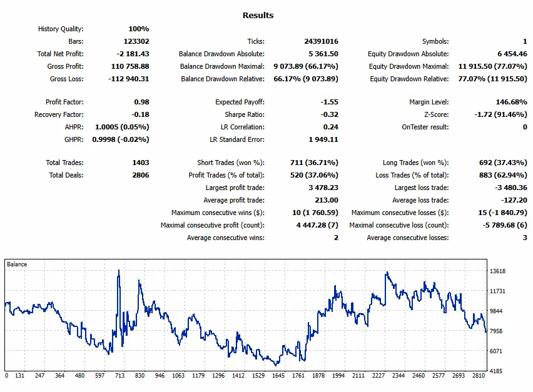Screen dimensions: 533x392
Task: Click the LR Standard Error value
Action: point(323,139)
